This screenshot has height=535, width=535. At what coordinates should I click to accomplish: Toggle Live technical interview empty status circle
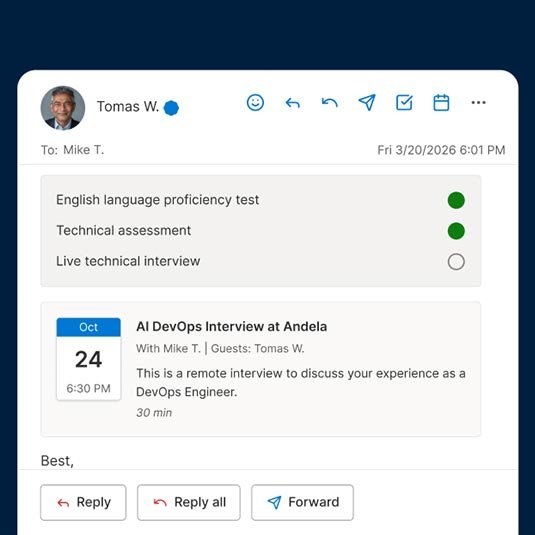[x=456, y=262]
